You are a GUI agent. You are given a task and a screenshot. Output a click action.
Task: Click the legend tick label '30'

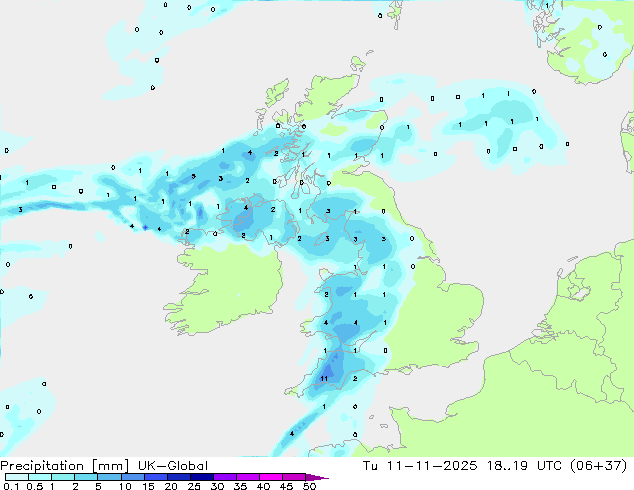[217, 486]
